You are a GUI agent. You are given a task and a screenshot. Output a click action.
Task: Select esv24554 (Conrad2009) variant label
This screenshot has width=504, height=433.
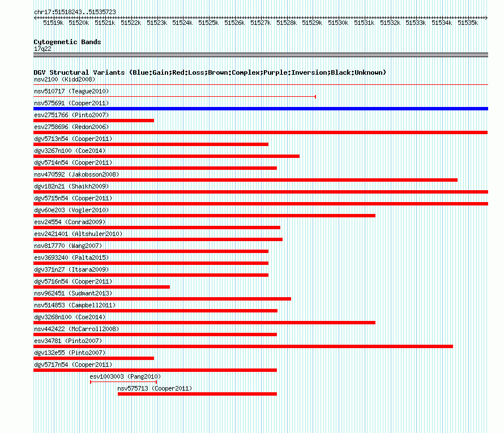(x=70, y=222)
